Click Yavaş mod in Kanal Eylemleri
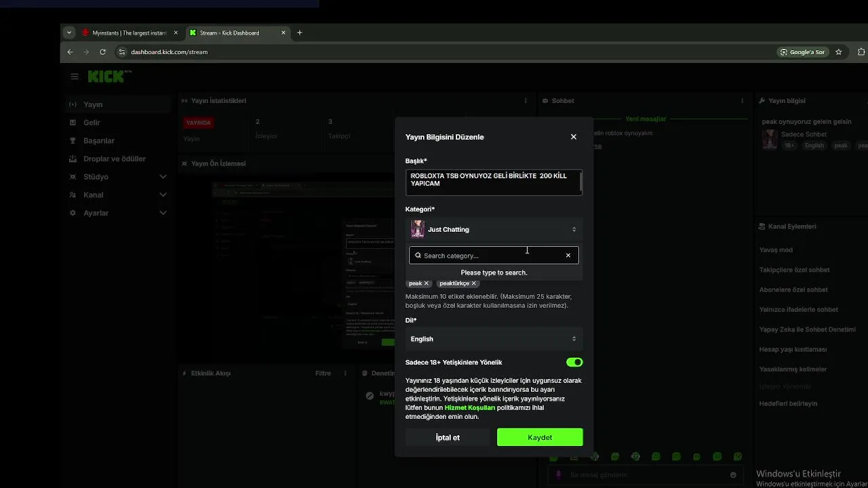868x488 pixels. click(776, 250)
